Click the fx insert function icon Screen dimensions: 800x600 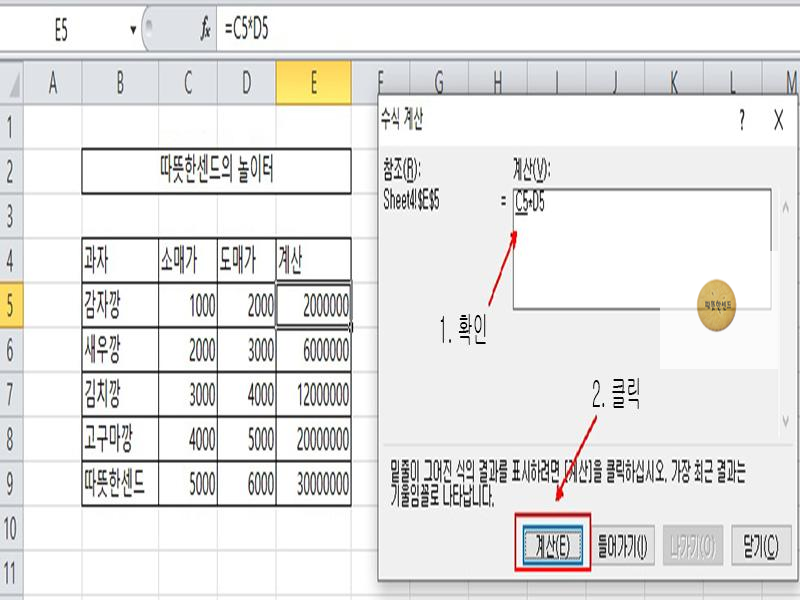(205, 30)
